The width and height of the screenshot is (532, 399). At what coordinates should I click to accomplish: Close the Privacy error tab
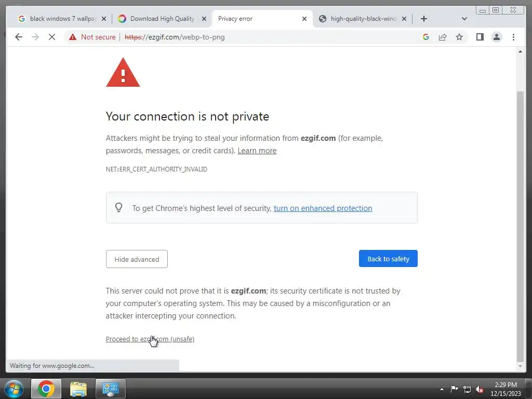304,19
